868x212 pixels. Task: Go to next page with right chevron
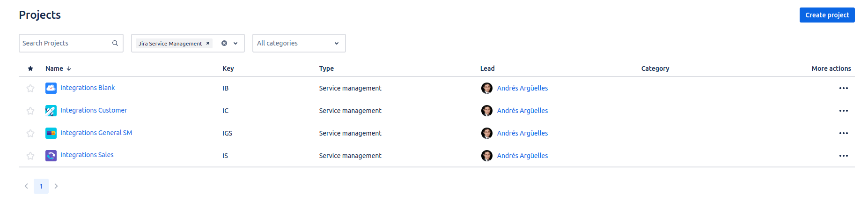(56, 186)
